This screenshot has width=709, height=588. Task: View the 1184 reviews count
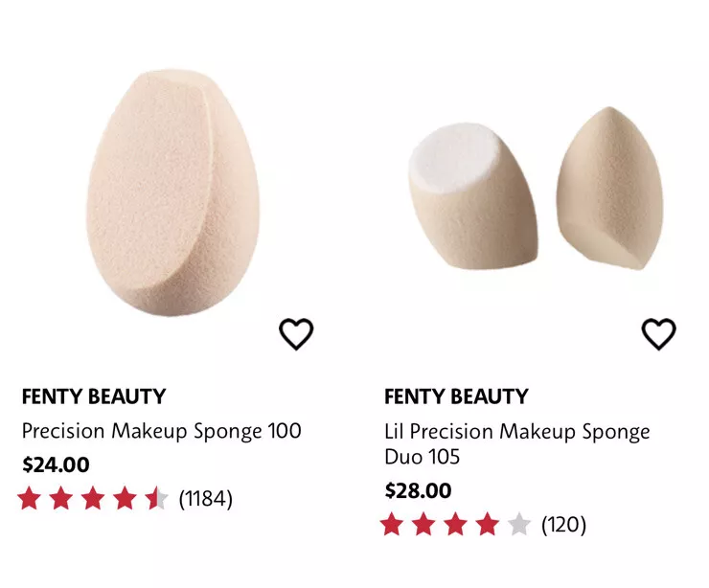(206, 499)
